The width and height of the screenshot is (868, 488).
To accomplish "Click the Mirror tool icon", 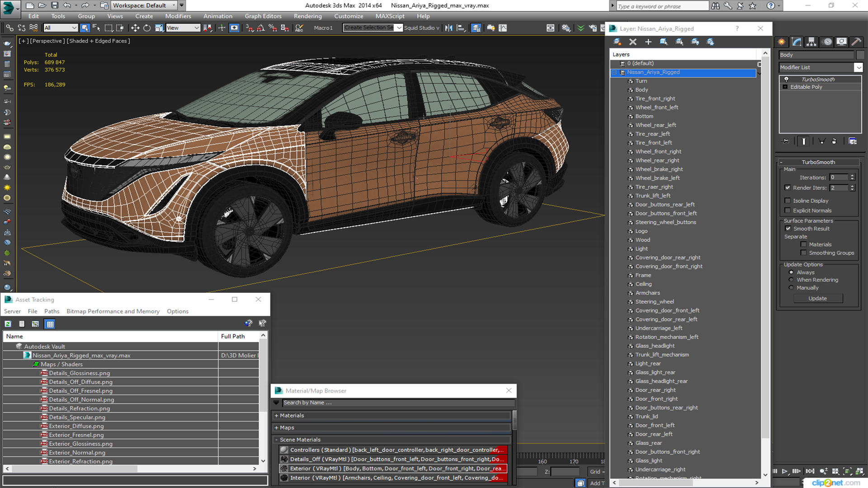I will 448,28.
